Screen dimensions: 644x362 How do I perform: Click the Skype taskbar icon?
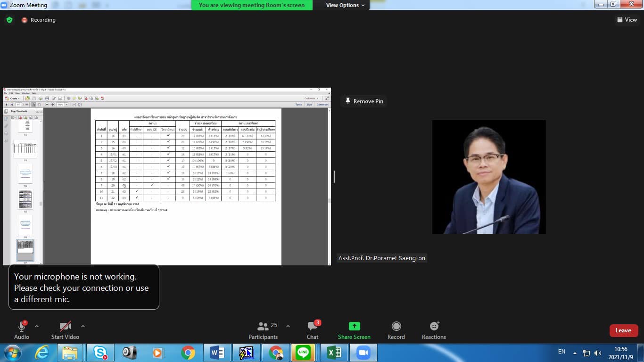tap(100, 353)
